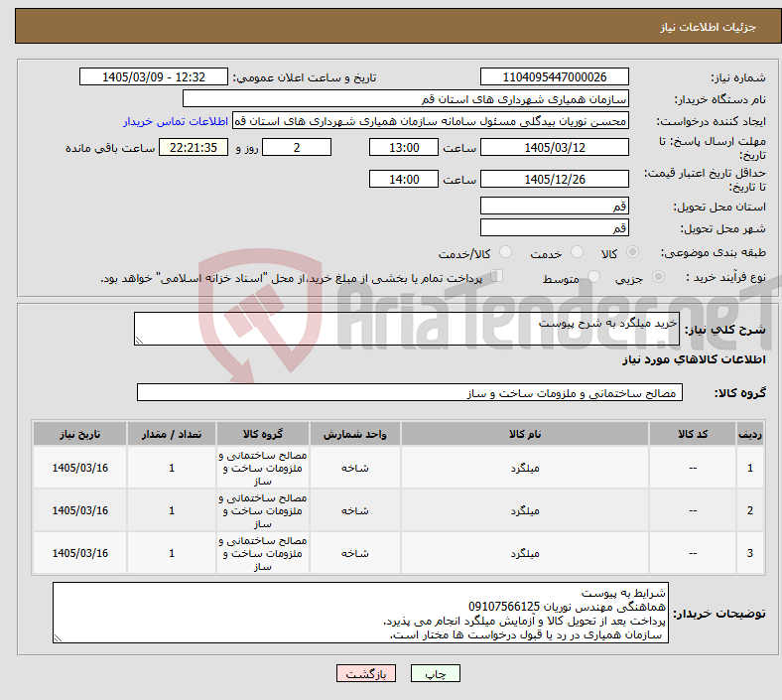Screen dimensions: 782x700
Task: Select the کالا/خدمت radio button
Action: click(506, 252)
